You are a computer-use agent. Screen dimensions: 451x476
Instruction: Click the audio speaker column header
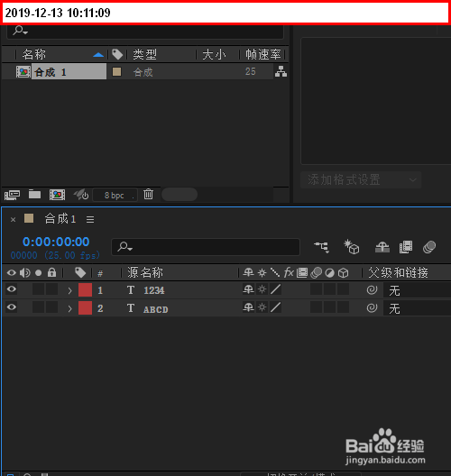tap(25, 273)
